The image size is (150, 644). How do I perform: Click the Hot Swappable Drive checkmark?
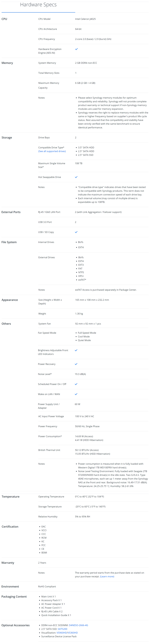tap(76, 177)
